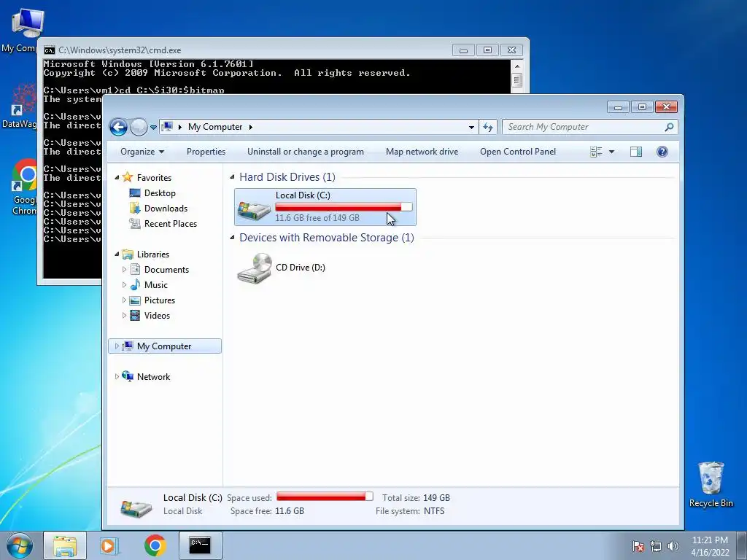Expand the Pictures library node
The height and width of the screenshot is (560, 747).
coord(124,300)
